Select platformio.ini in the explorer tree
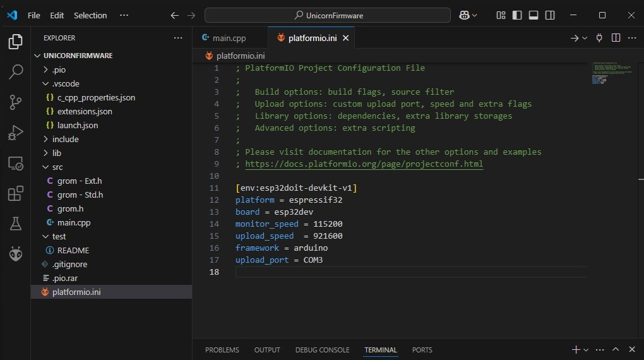Screen dimensions: 644x360 click(111, 292)
